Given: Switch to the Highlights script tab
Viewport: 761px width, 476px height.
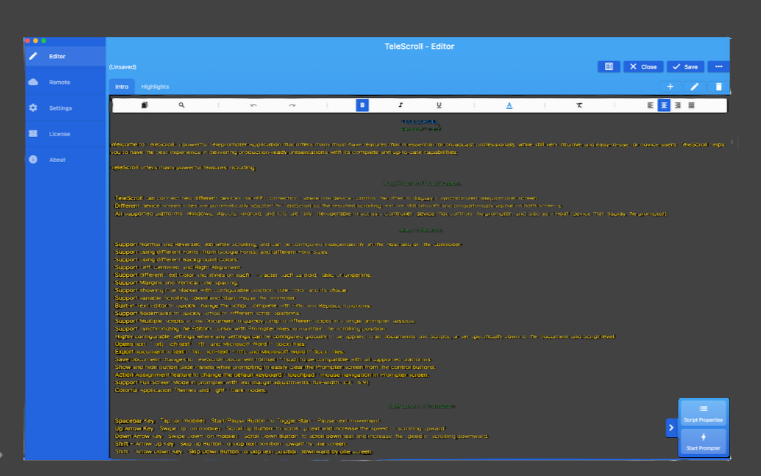Looking at the screenshot, I should (155, 86).
